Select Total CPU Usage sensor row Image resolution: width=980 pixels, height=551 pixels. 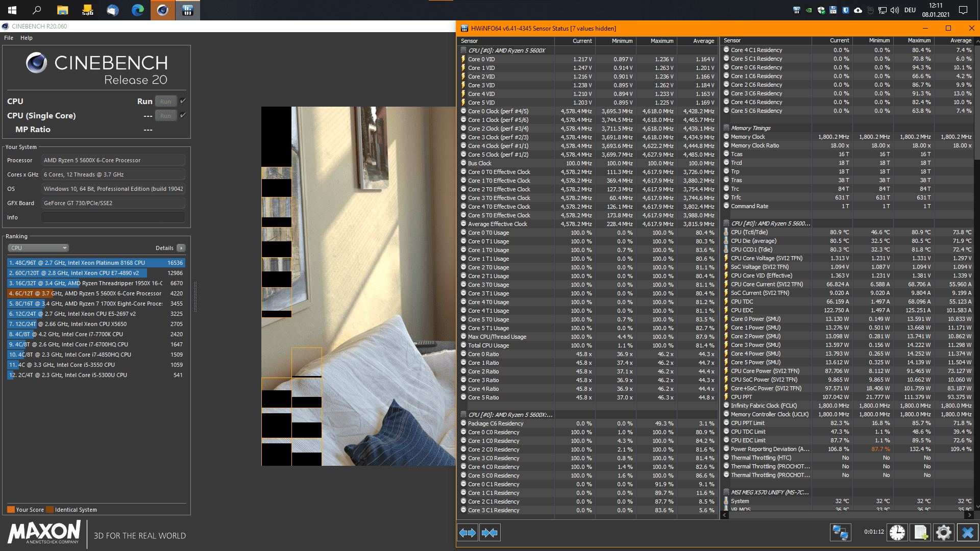588,345
